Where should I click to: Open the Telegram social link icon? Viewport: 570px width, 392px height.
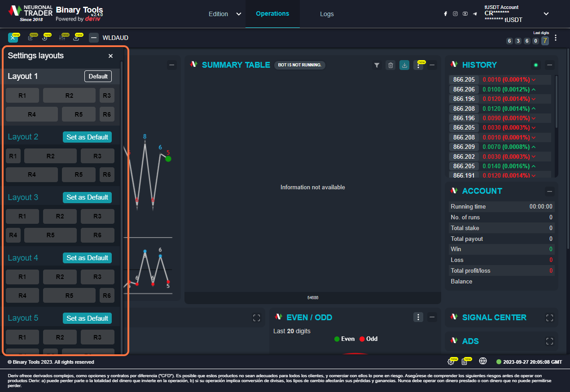[x=475, y=14]
